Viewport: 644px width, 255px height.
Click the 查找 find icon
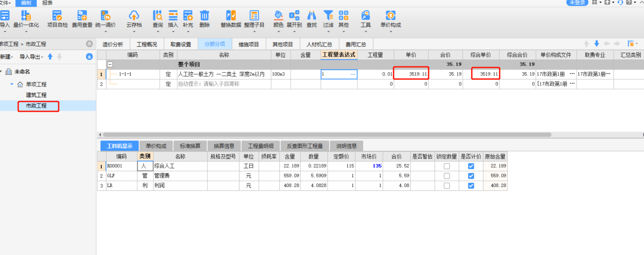click(x=311, y=16)
